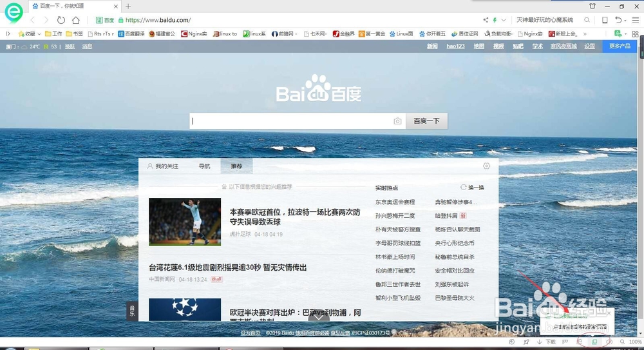The image size is (644, 350).
Task: Click the mobile device icon in toolbar
Action: [605, 20]
